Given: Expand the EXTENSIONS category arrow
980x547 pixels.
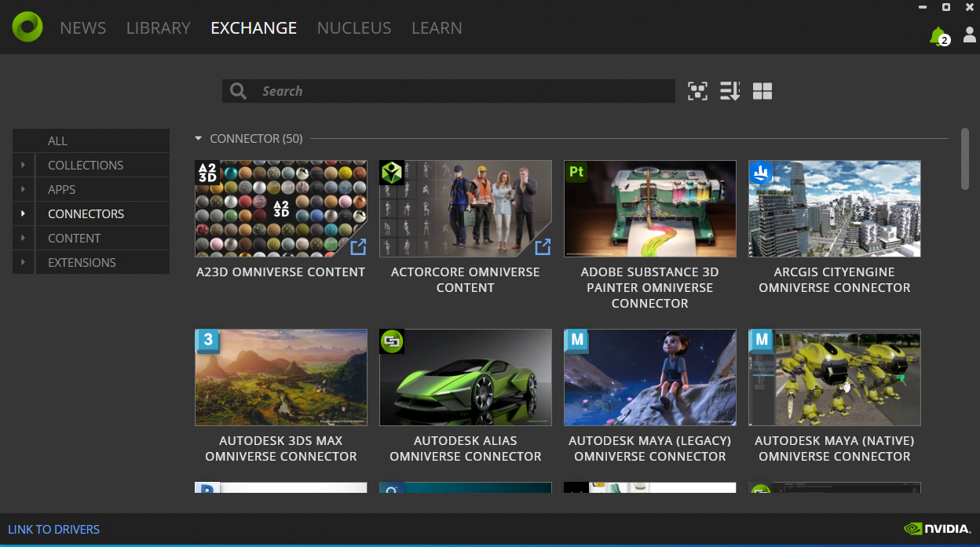Looking at the screenshot, I should (x=24, y=262).
